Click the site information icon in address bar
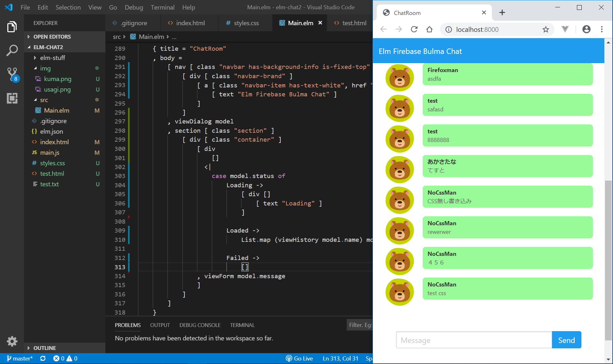Viewport: 613px width, 364px height. [449, 30]
